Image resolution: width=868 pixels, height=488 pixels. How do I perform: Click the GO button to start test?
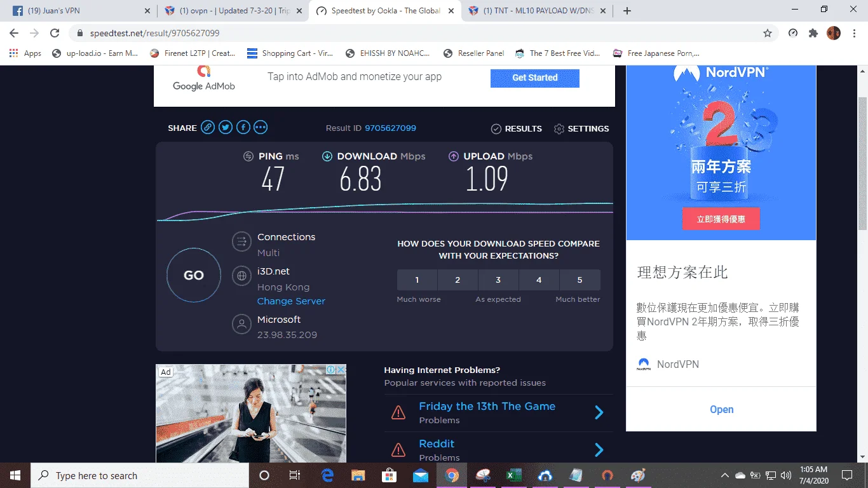click(x=194, y=276)
